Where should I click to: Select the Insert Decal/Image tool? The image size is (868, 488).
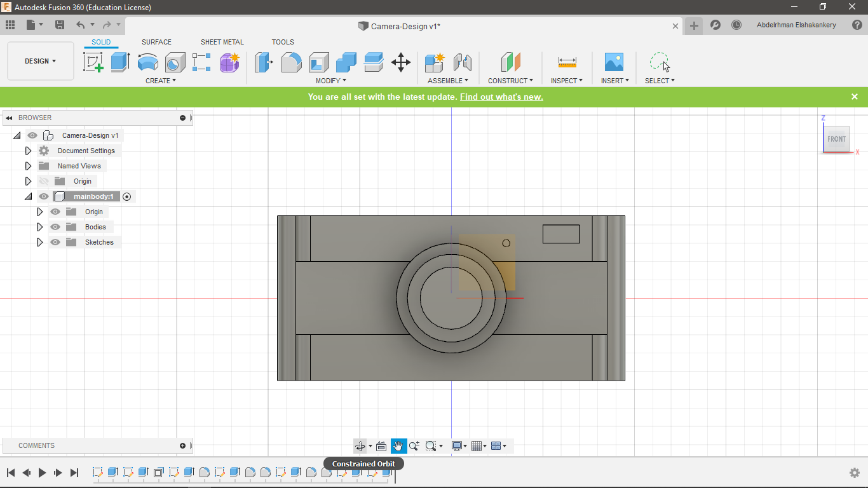click(x=614, y=62)
